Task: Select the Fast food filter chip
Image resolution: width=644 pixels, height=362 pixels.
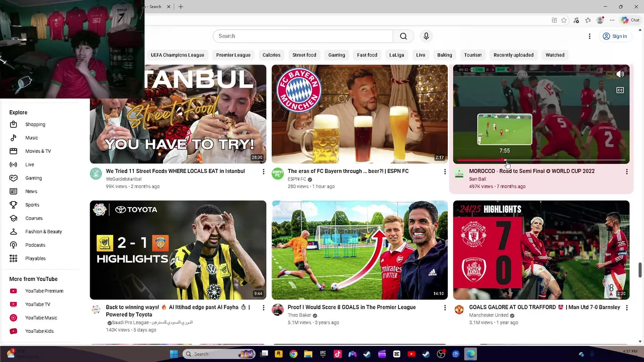Action: [x=367, y=55]
